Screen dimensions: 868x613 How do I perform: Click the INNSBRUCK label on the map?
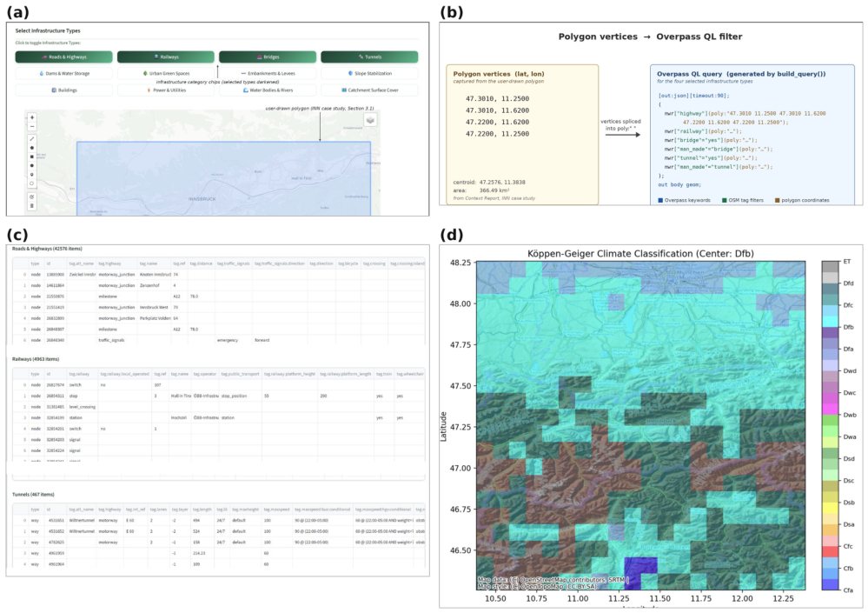202,199
